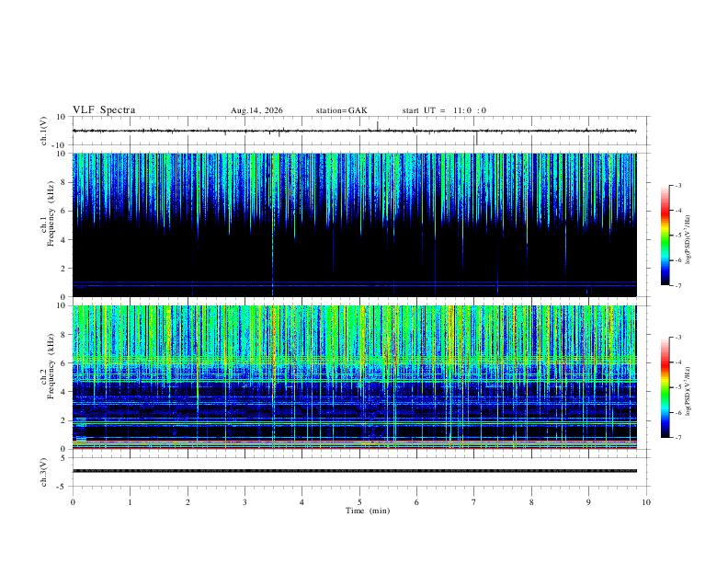Click the ch.3(V) black signal band
728x563 pixels.
tap(354, 471)
